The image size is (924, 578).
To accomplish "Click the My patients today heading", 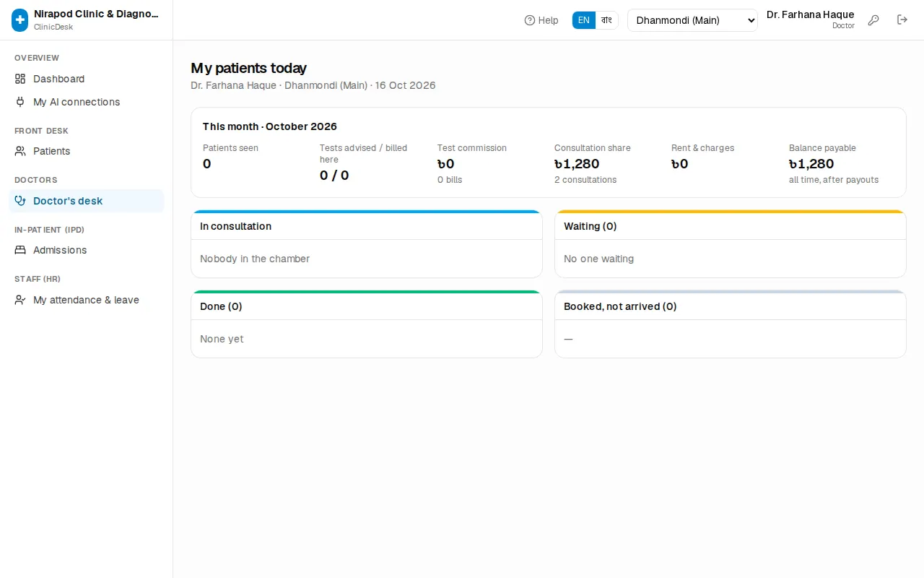I will coord(249,68).
